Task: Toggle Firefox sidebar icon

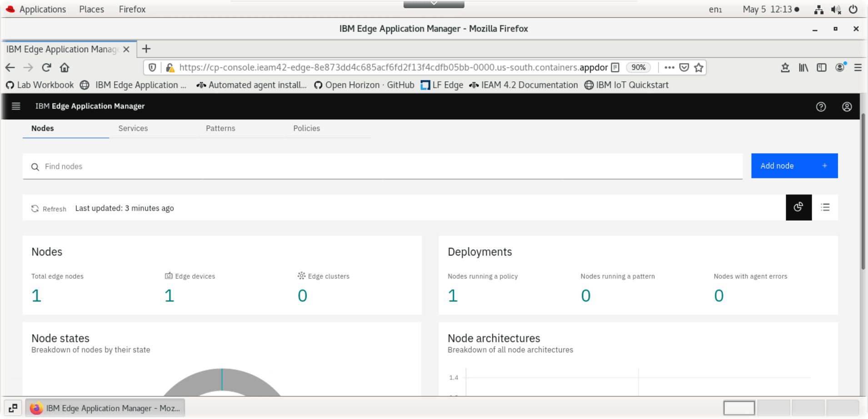Action: coord(822,68)
